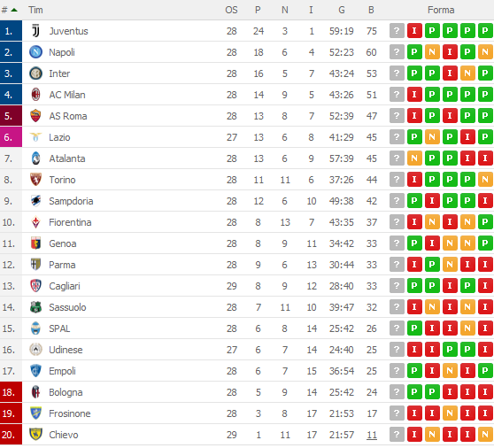Sort standings by the B points column

pos(371,10)
